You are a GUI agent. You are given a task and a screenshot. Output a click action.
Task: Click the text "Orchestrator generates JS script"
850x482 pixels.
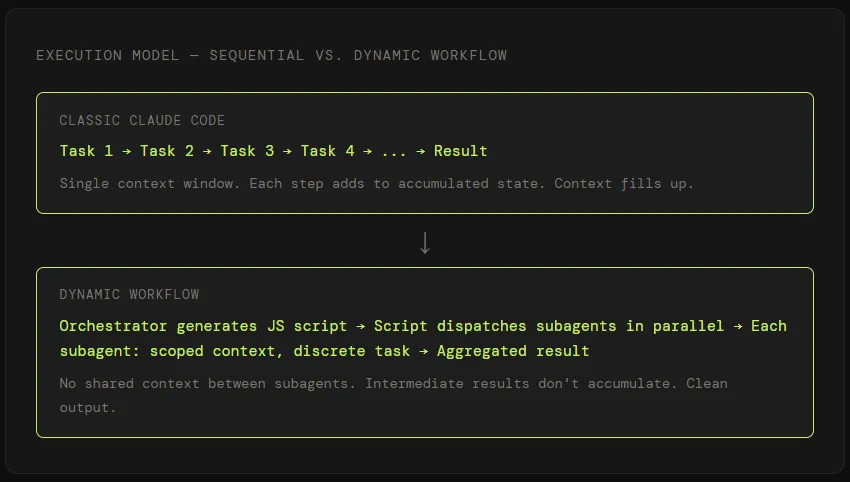(x=203, y=326)
